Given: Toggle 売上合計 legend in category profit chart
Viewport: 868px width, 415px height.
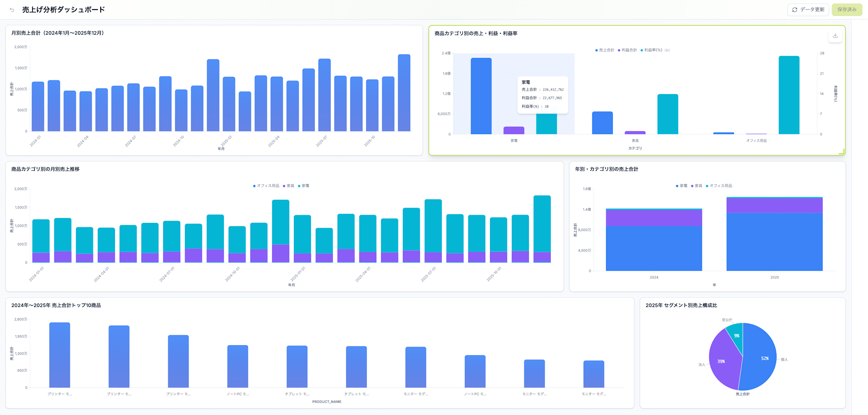Looking at the screenshot, I should pos(605,50).
